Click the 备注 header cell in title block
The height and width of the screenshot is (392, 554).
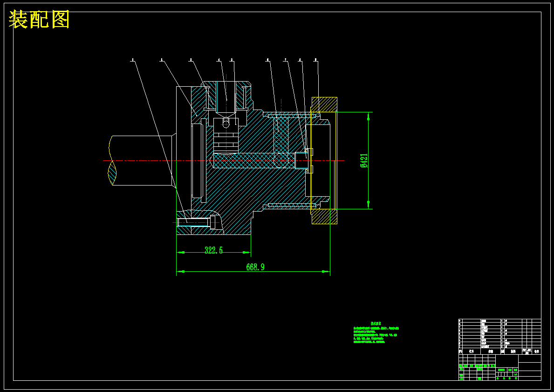[x=537, y=352]
